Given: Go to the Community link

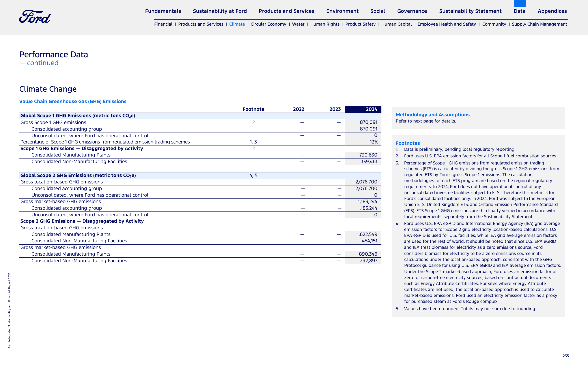Looking at the screenshot, I should click(494, 24).
